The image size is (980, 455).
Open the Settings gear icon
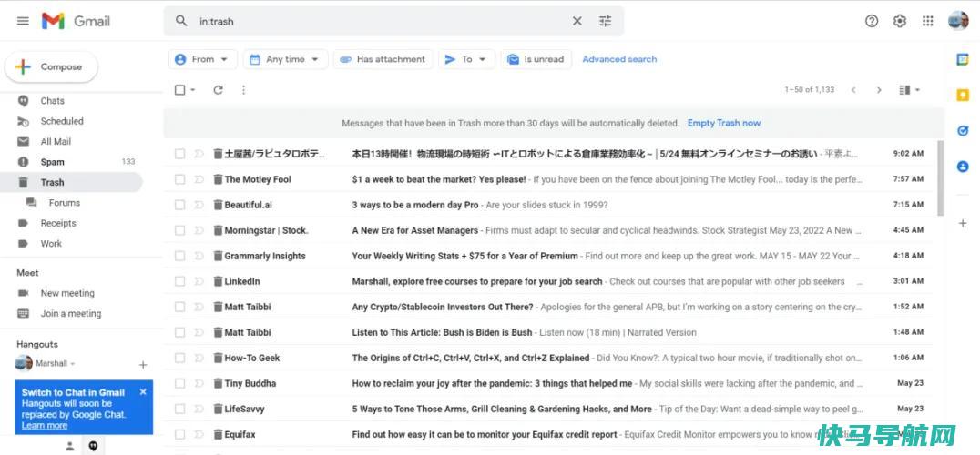point(899,21)
